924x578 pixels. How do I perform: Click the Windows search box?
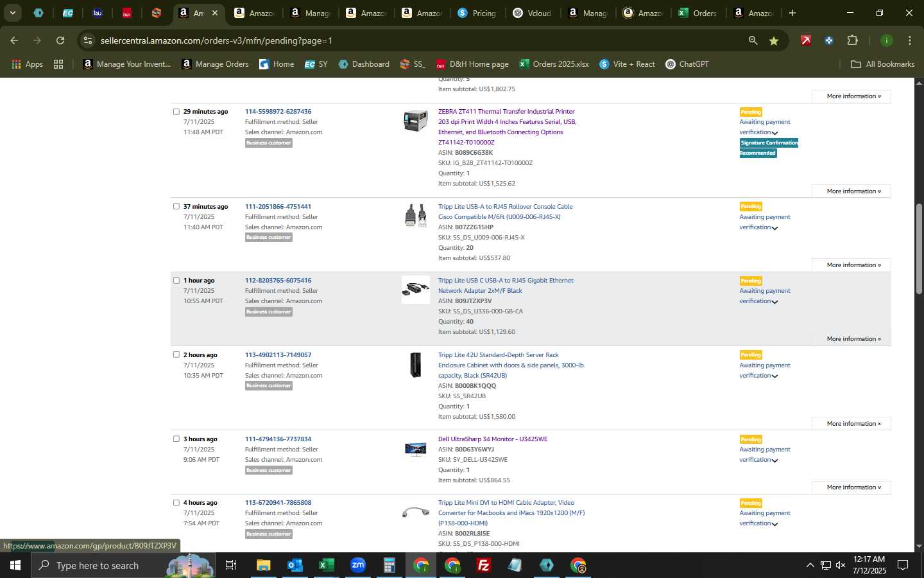pos(122,565)
